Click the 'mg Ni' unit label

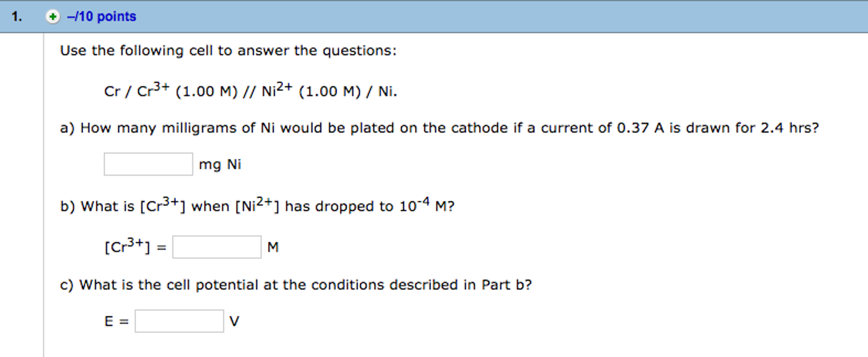(220, 164)
